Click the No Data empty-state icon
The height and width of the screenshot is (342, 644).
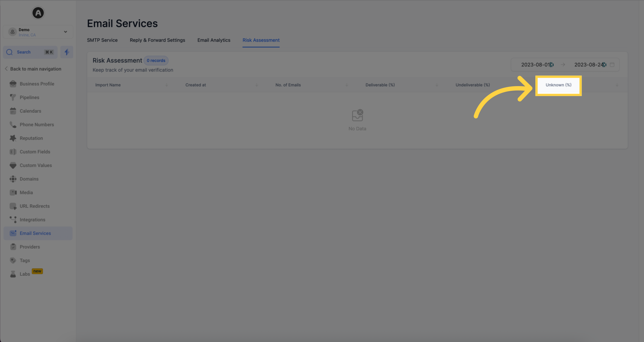(357, 115)
